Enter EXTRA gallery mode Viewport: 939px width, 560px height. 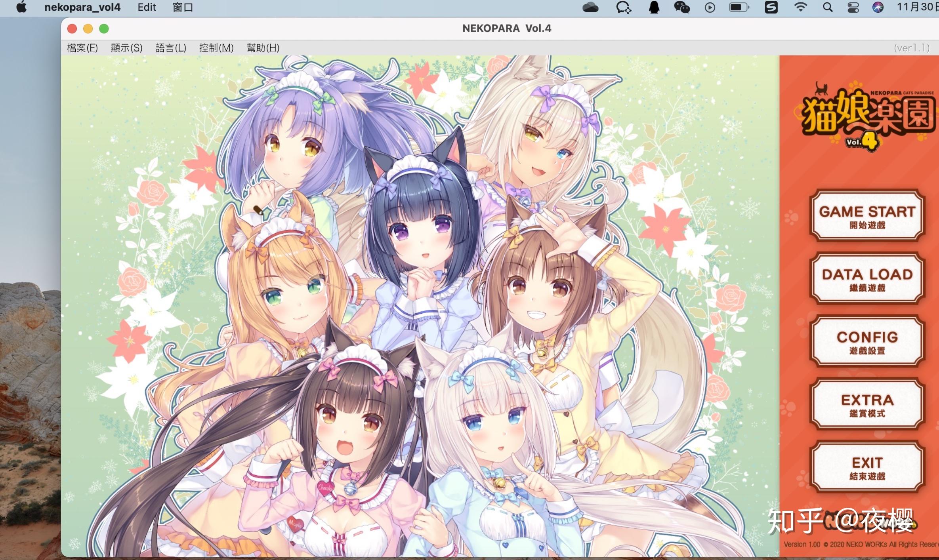click(867, 404)
